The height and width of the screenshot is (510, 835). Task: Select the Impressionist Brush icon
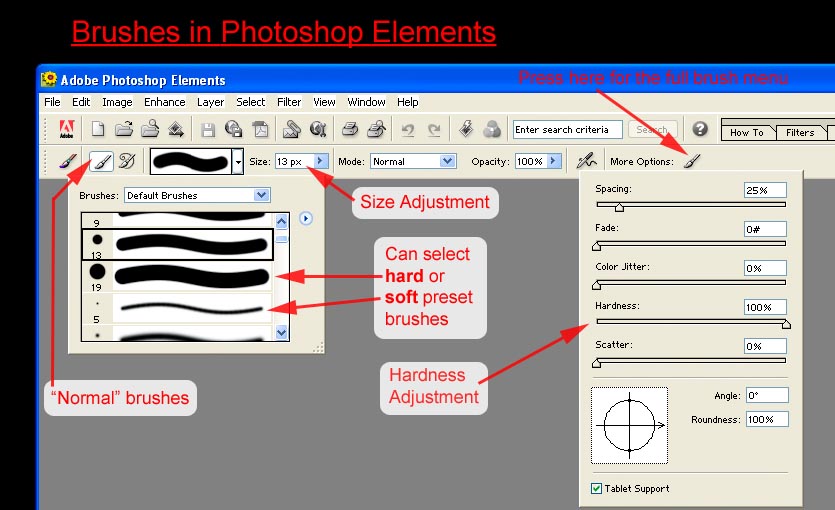coord(127,161)
